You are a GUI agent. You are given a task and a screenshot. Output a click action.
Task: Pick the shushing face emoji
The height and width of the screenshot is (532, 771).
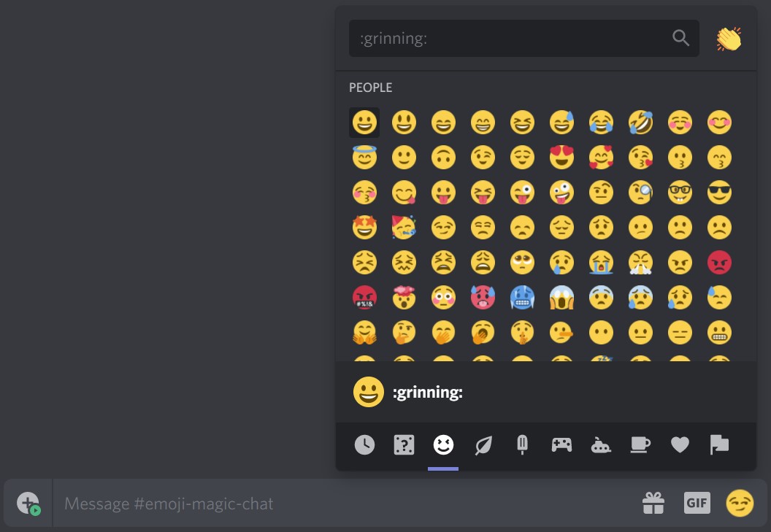point(522,332)
